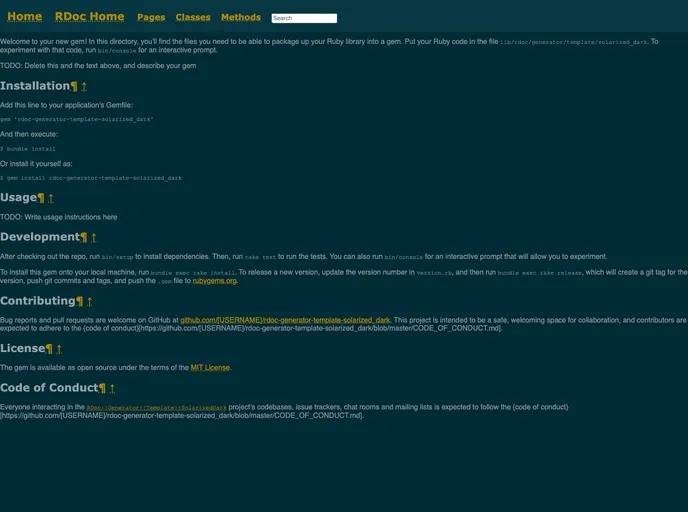Go to Home in the navigation bar
The image size is (688, 512).
[25, 17]
